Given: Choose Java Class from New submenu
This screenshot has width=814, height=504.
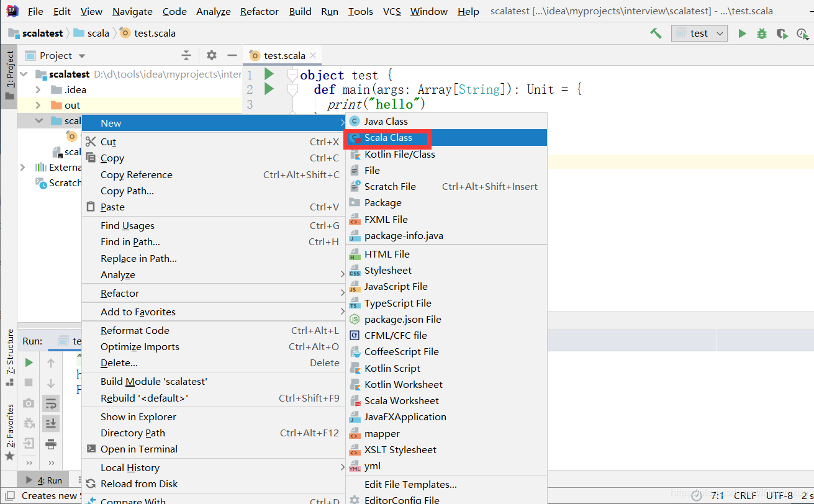Looking at the screenshot, I should [446, 121].
